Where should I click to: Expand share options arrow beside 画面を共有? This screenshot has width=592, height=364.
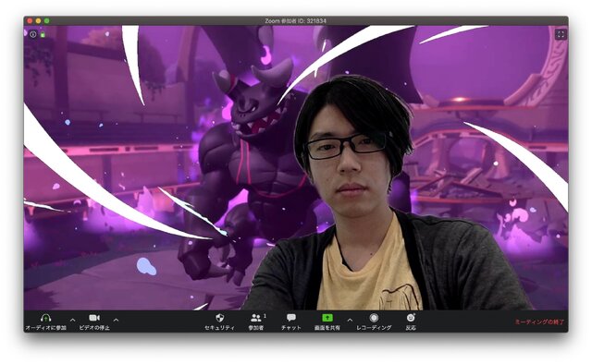[350, 321]
